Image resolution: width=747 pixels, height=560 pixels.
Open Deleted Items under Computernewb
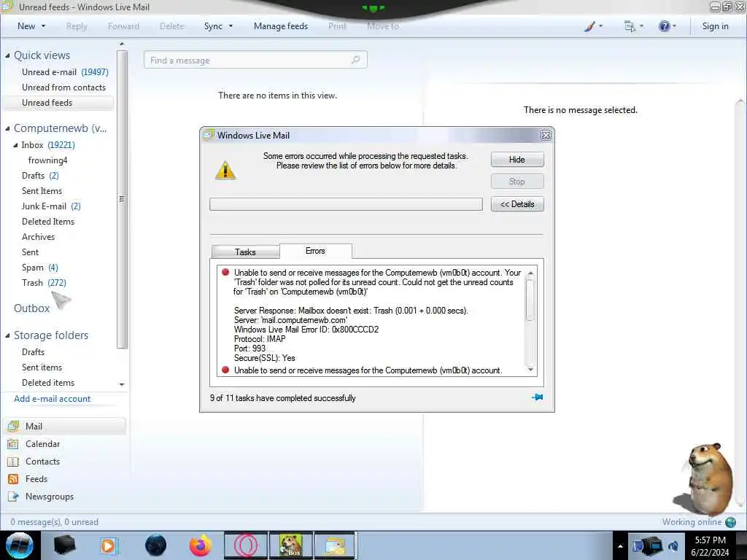click(48, 222)
